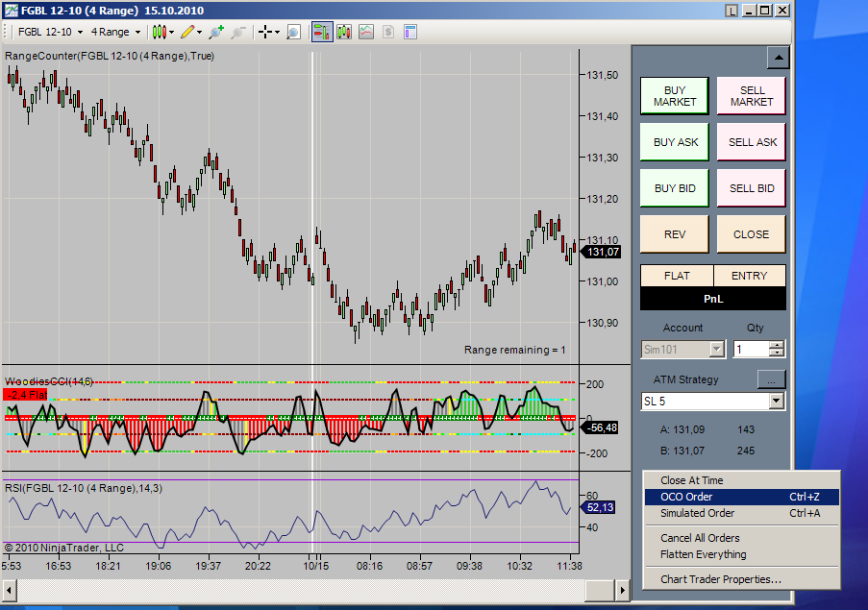Screen dimensions: 868x610
Task: Choose Flatten Everything in context menu
Action: (703, 554)
